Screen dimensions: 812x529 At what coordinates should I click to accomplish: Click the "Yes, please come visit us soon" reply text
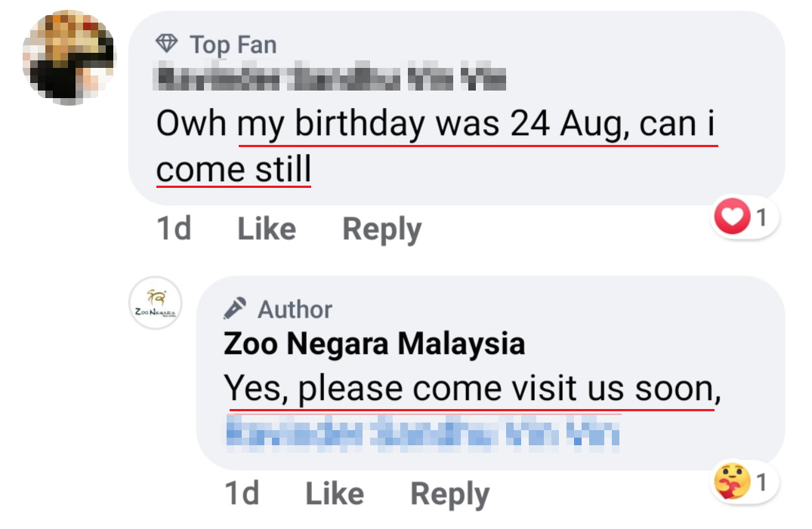pos(470,389)
